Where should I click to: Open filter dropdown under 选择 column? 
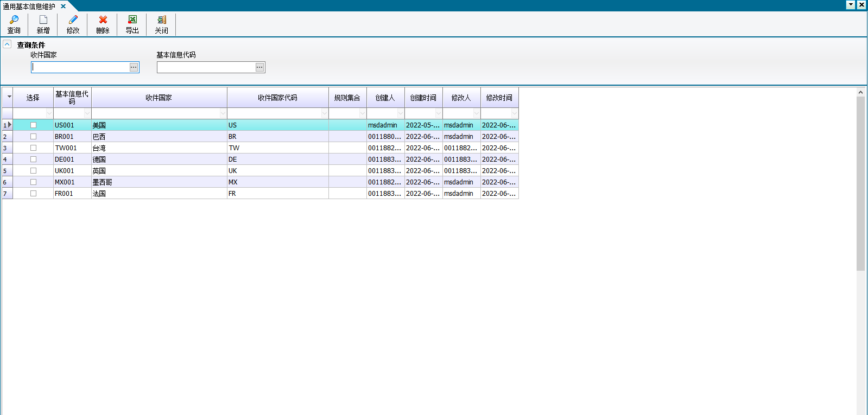(49, 113)
